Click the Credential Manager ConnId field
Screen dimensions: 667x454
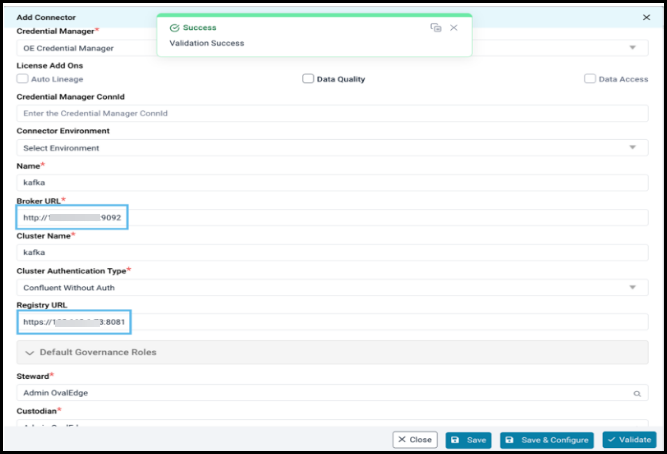(x=330, y=113)
